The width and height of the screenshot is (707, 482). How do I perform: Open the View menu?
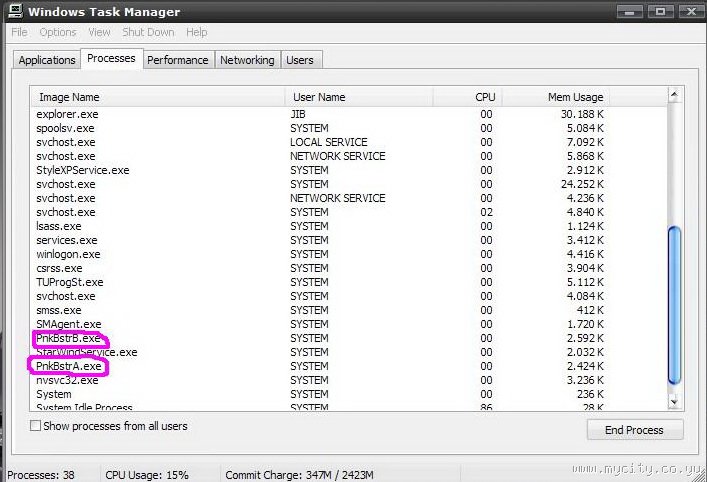coord(99,32)
